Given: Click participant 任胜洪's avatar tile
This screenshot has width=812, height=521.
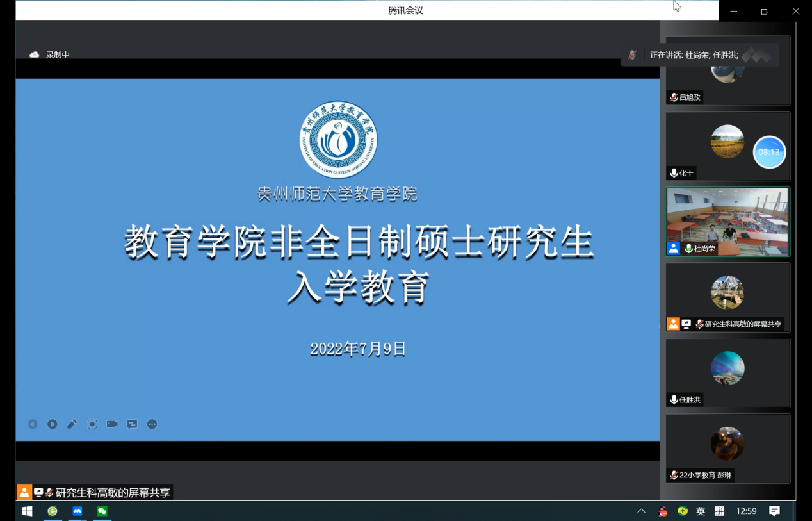Looking at the screenshot, I should 727,368.
